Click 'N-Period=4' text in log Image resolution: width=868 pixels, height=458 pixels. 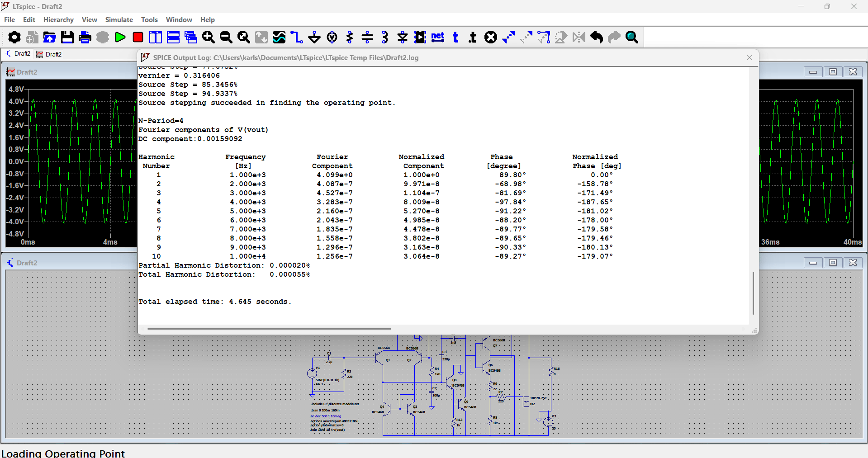[161, 121]
